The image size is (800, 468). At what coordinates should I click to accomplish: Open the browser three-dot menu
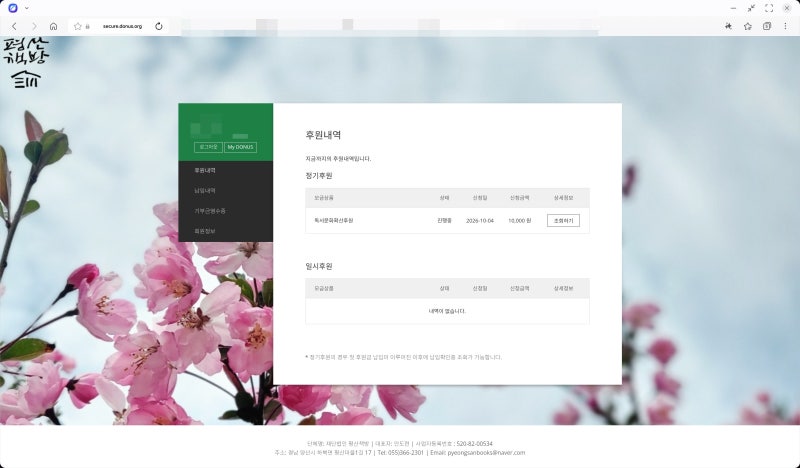click(785, 26)
